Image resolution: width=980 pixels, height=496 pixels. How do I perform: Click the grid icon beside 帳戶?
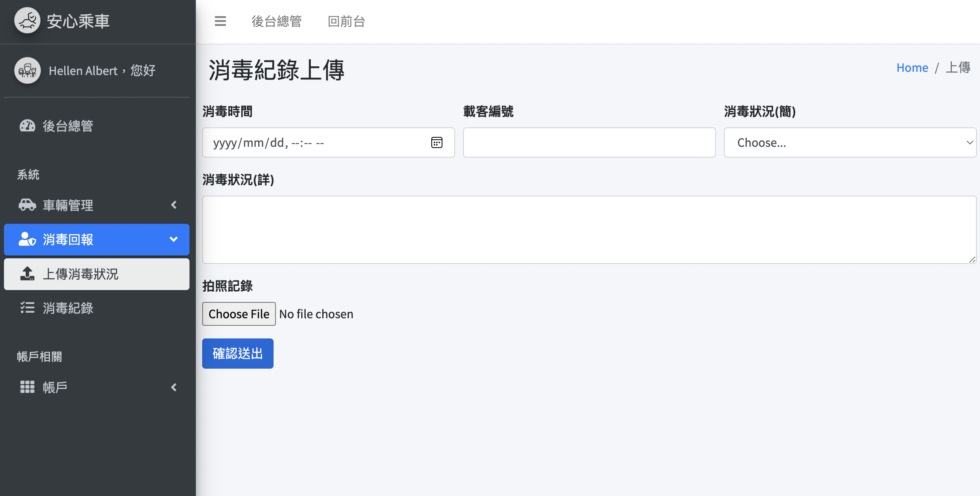tap(27, 387)
